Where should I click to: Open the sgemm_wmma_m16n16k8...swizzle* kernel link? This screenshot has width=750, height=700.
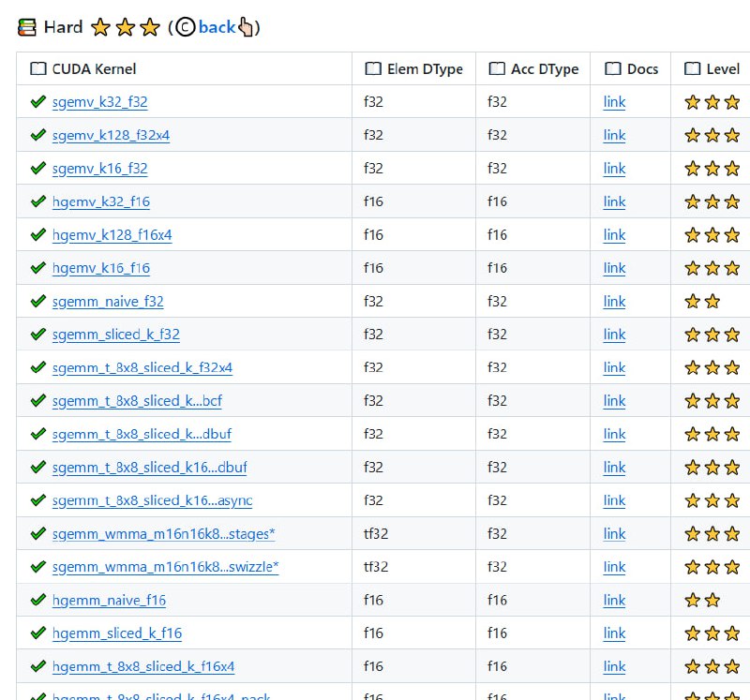click(x=165, y=567)
